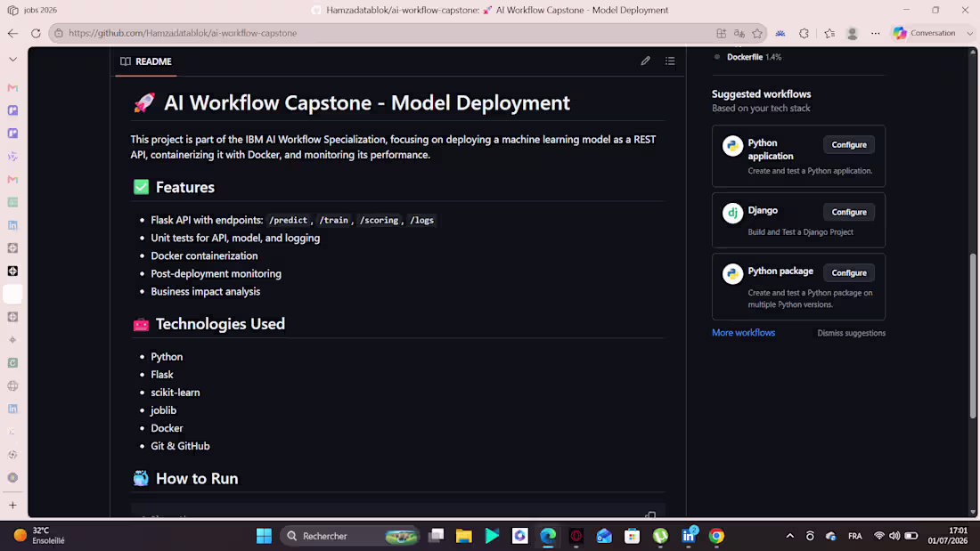
Task: Open Copilot Conversation button
Action: coord(925,33)
